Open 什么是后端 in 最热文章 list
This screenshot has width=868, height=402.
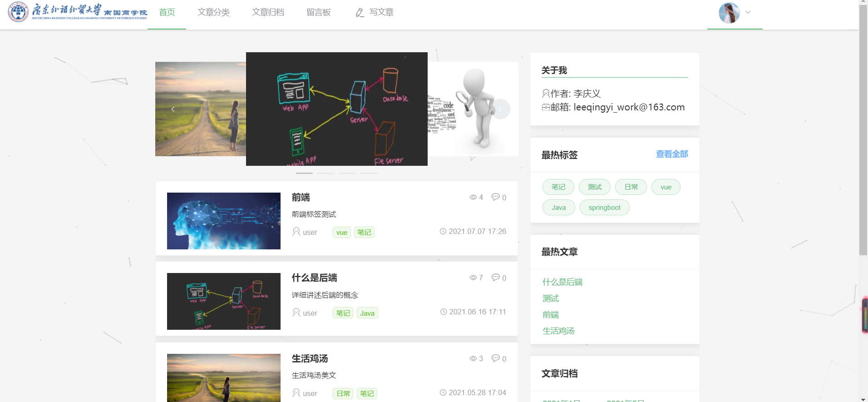(562, 282)
